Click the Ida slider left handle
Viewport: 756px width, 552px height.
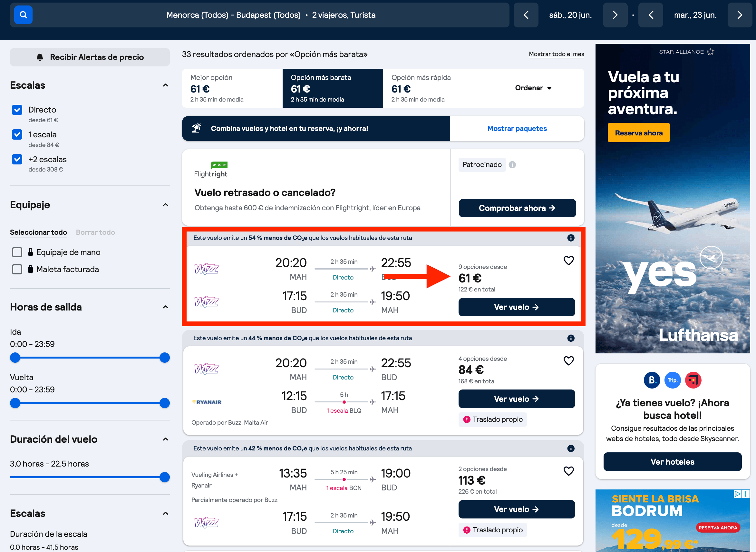15,358
